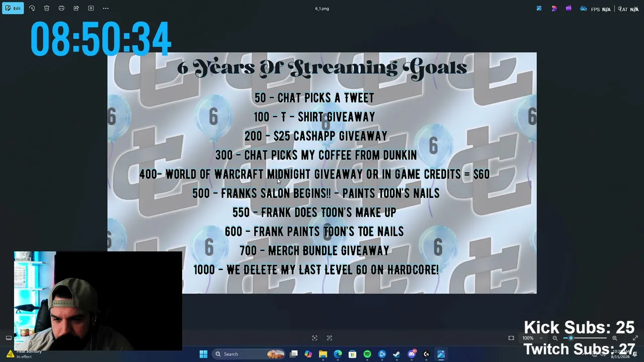Viewport: 644px width, 362px height.
Task: Click the zoom in magnifier icon
Action: [x=614, y=338]
